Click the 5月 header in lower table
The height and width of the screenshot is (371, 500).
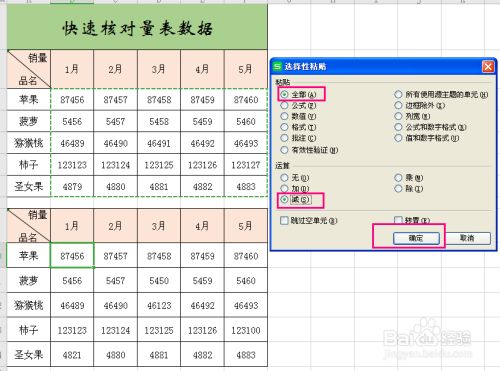246,226
